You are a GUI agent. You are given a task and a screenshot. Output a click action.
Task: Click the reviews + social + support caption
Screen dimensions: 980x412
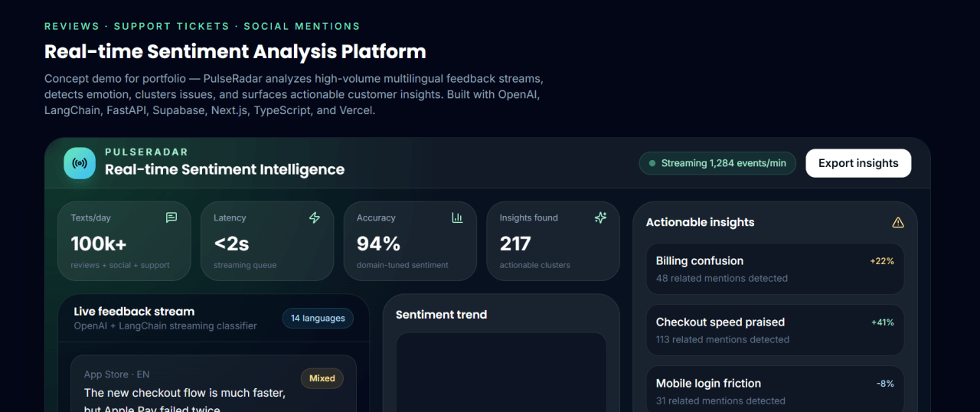pyautogui.click(x=120, y=265)
